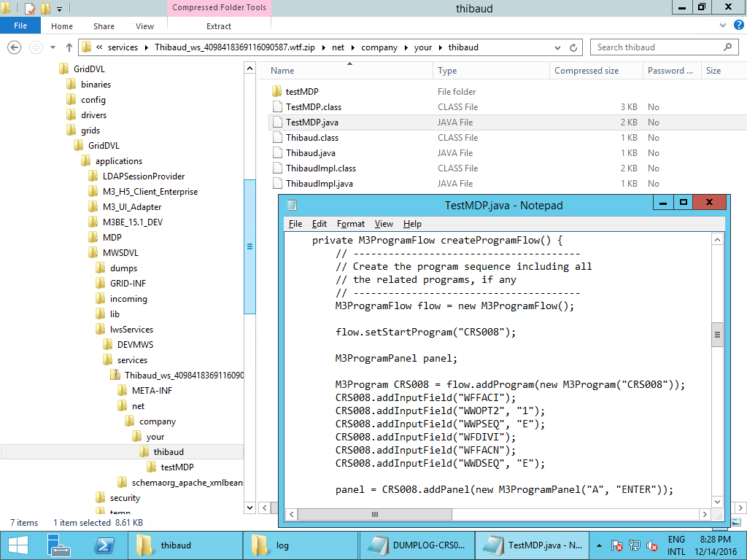
Task: Click the search magnifier icon
Action: pos(728,47)
